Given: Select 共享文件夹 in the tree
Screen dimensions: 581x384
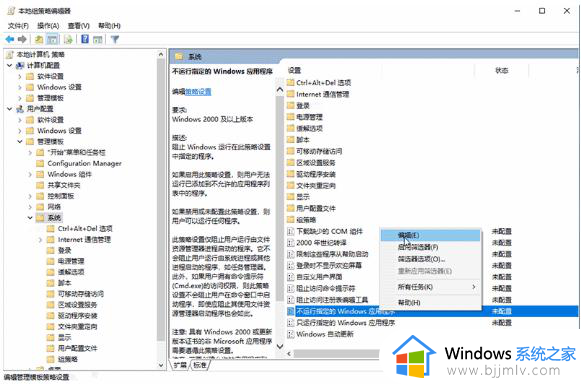Looking at the screenshot, I should pyautogui.click(x=64, y=185).
